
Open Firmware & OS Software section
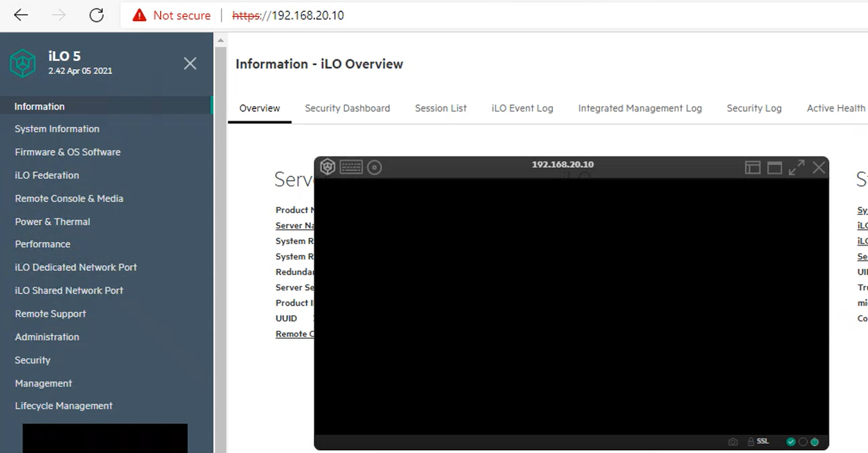point(68,152)
